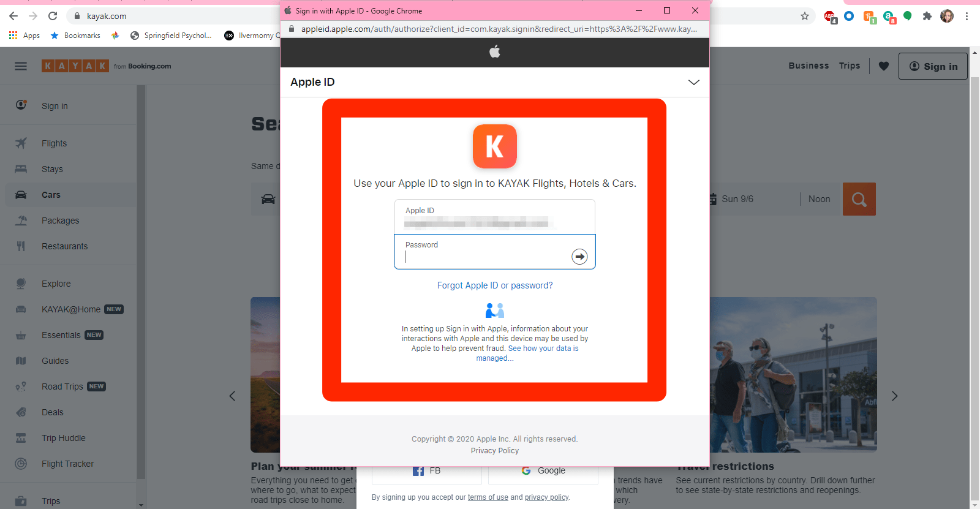Open Chrome's three-dot menu
980x509 pixels.
[967, 17]
